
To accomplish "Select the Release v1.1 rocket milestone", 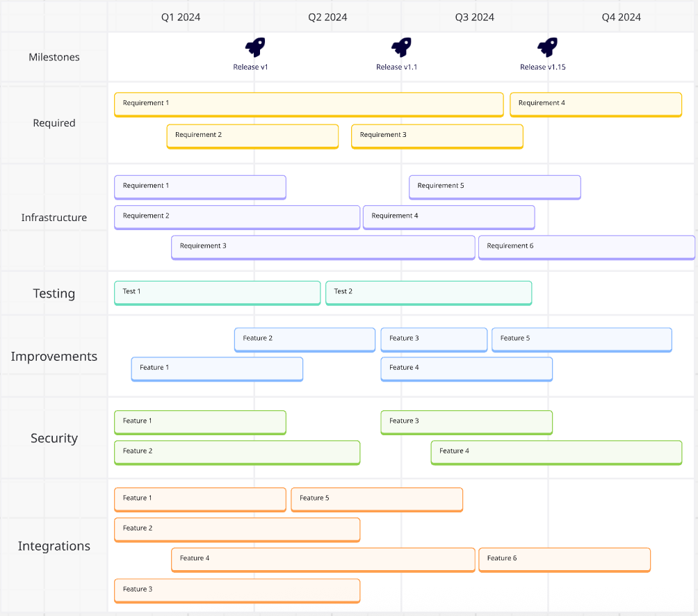I will click(400, 48).
